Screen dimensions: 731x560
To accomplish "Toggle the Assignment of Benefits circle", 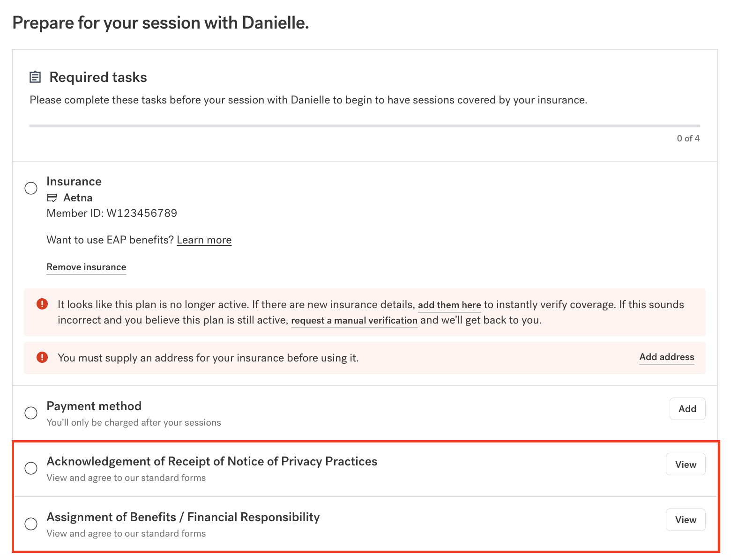I will [31, 523].
